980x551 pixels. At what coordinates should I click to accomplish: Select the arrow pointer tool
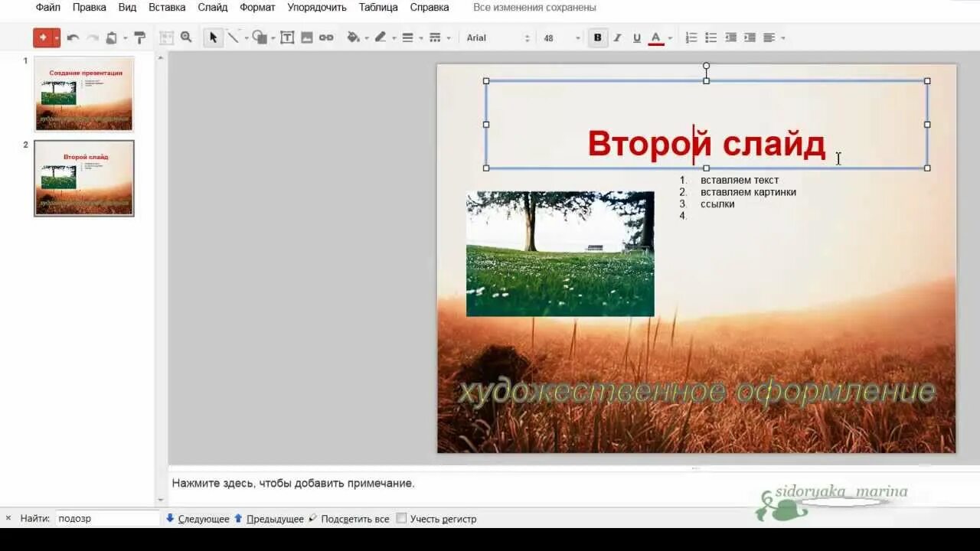click(213, 37)
